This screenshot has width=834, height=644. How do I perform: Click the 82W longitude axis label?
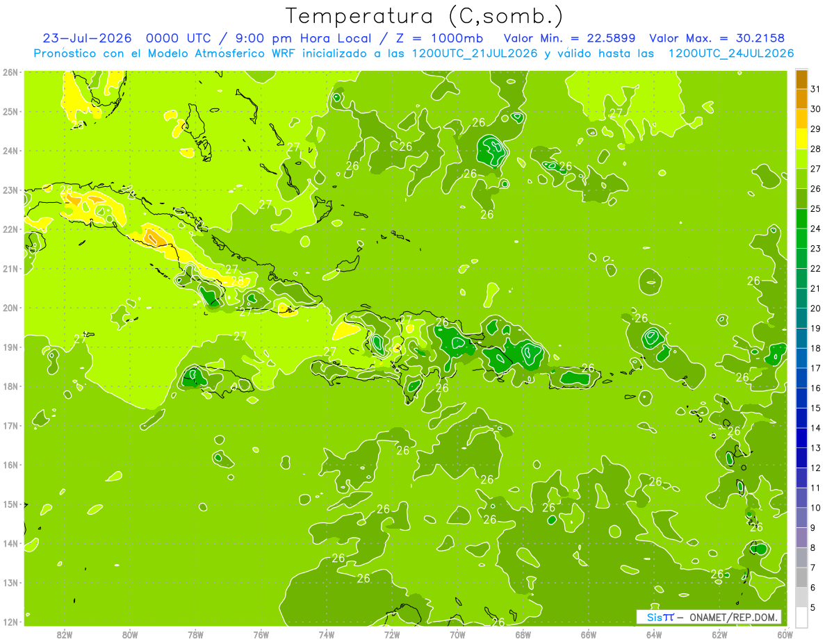pos(65,634)
